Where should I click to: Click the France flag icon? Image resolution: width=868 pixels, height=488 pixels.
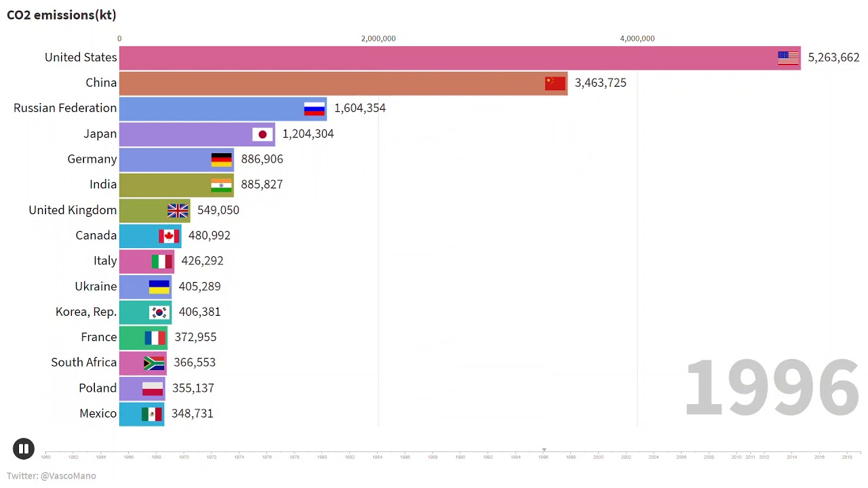point(155,338)
